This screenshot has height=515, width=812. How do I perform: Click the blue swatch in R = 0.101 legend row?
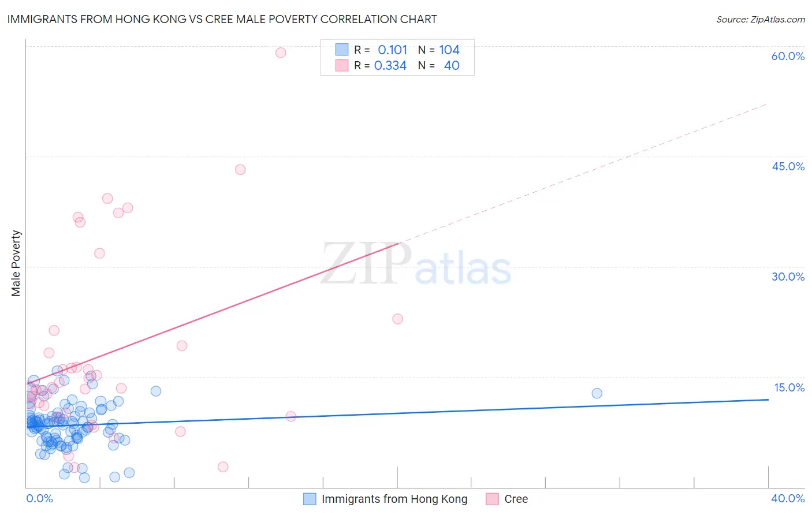[x=342, y=50]
